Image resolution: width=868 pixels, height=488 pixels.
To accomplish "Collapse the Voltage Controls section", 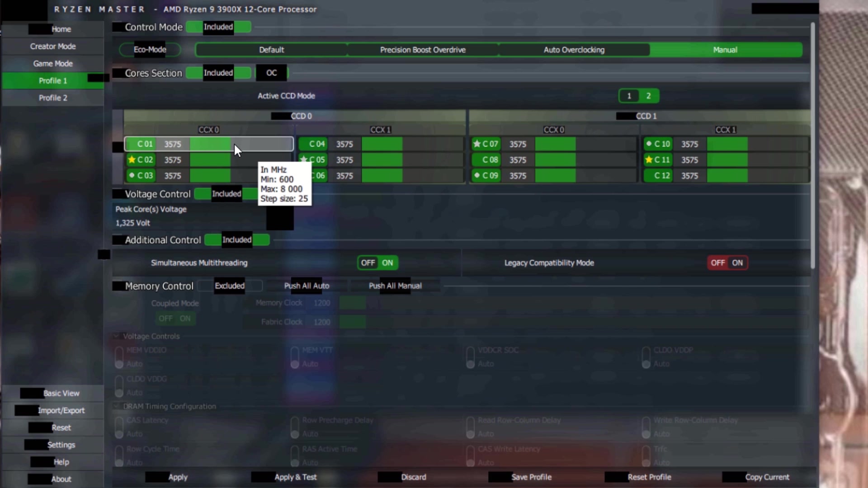I will click(x=116, y=336).
